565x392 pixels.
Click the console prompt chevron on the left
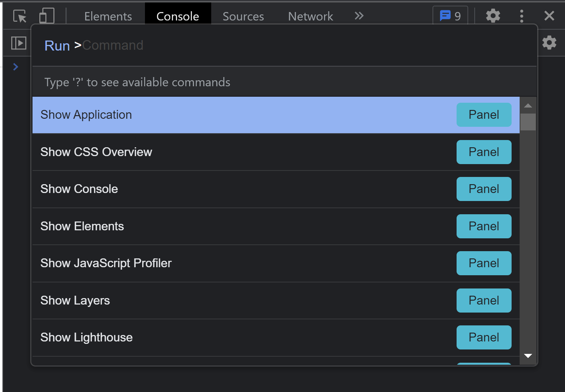(16, 67)
